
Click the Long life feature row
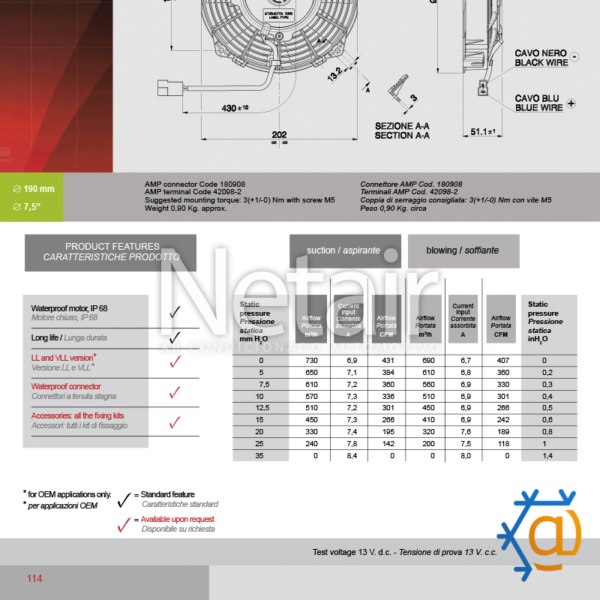86,339
